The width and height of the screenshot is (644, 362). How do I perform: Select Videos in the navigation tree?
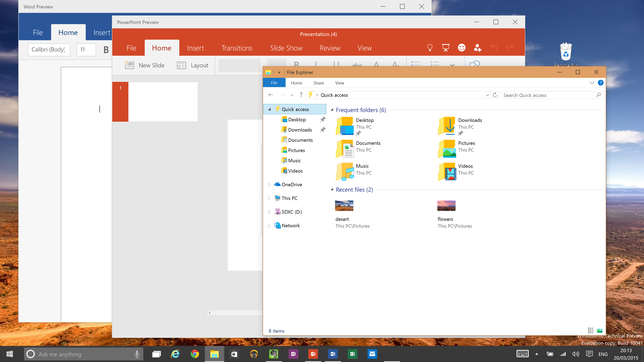(x=292, y=171)
